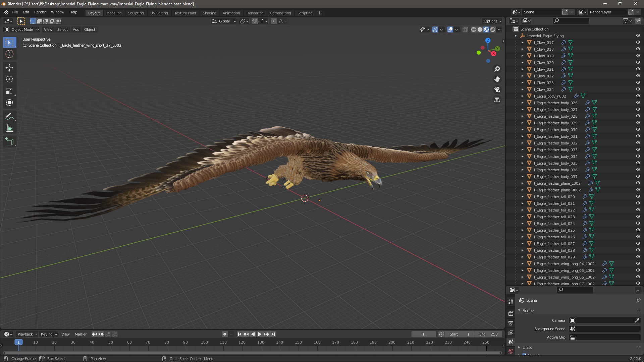
Task: Activate the Select Box tool
Action: pyautogui.click(x=9, y=43)
